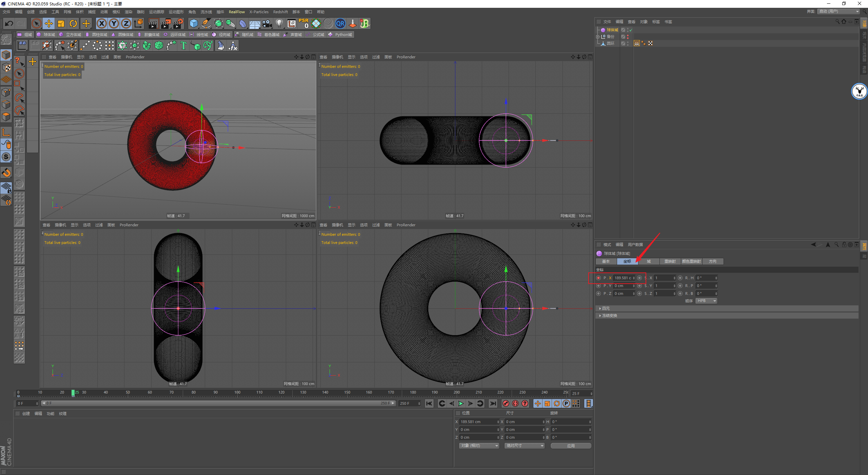Click the fx effector icon
This screenshot has width=868, height=475.
click(x=233, y=45)
